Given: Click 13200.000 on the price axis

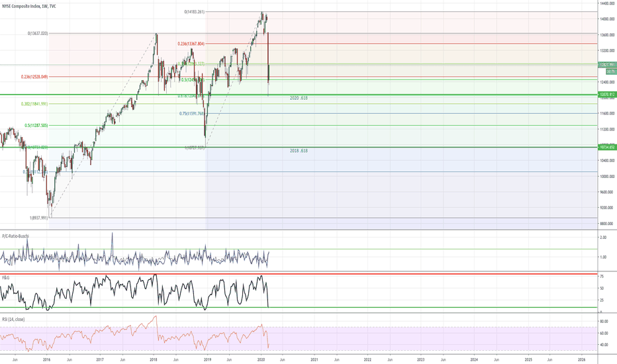Looking at the screenshot, I should [x=607, y=50].
